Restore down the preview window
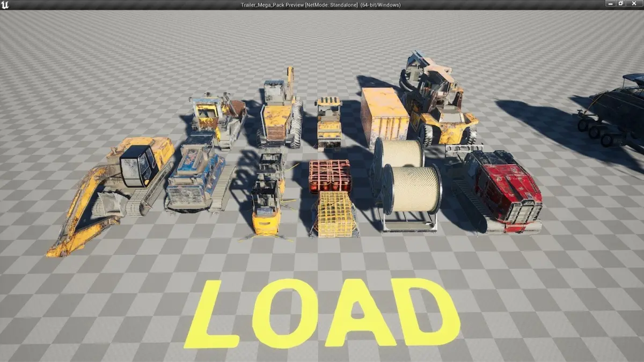Screen dimensions: 644x362 coord(621,4)
